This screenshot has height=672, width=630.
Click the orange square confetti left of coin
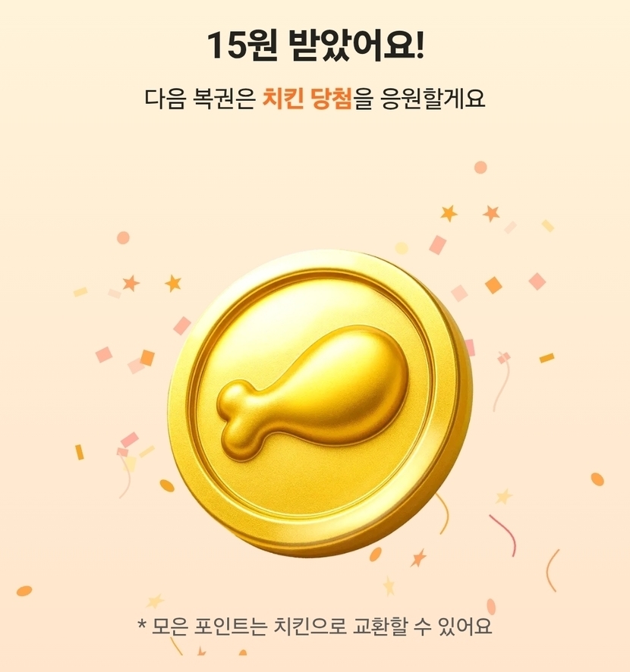[147, 358]
